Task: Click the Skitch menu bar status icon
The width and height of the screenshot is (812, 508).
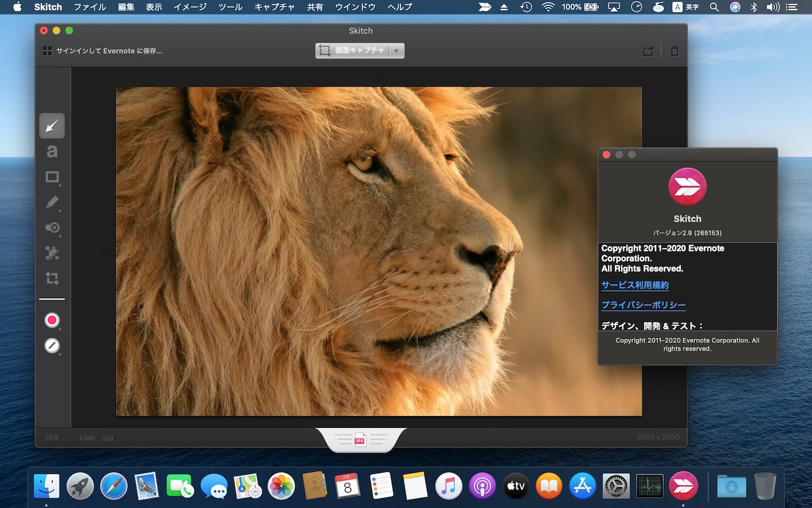Action: tap(485, 7)
